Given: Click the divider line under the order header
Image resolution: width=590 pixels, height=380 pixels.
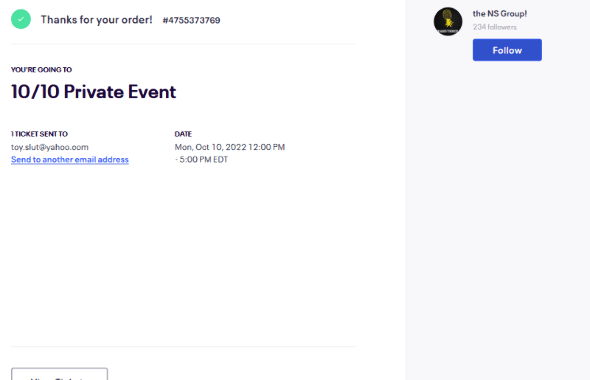Looking at the screenshot, I should [x=184, y=44].
